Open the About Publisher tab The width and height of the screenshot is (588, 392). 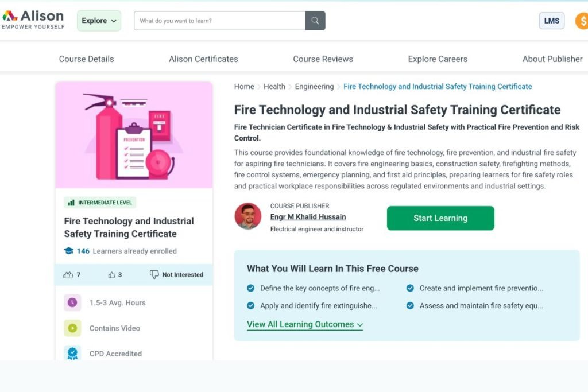pos(552,59)
